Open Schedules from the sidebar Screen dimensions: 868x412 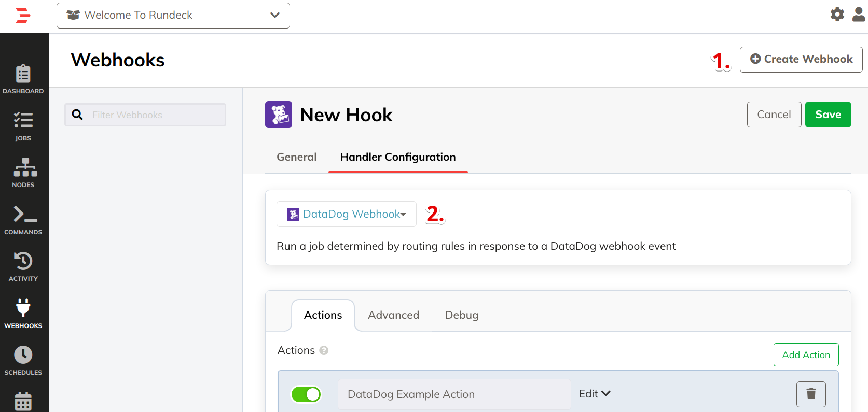[x=23, y=361]
